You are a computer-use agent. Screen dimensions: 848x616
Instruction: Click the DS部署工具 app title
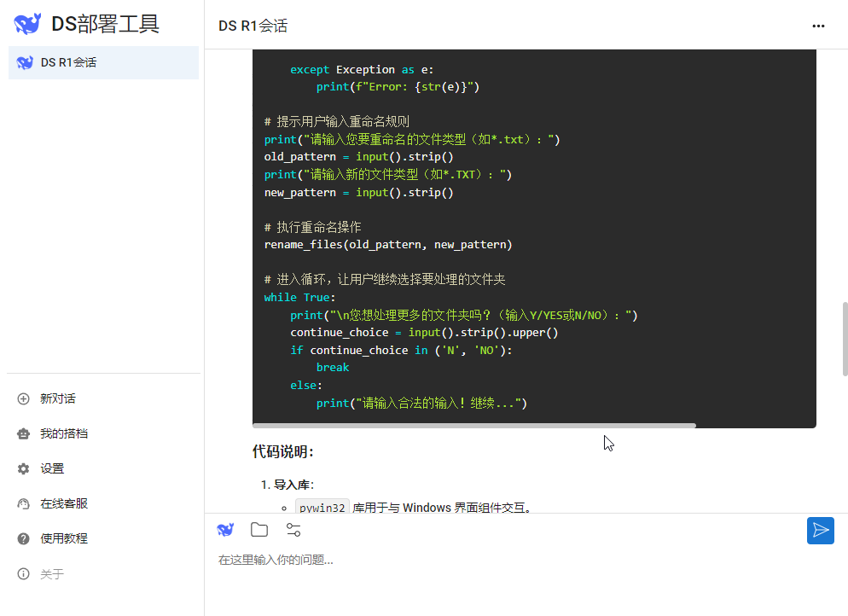[x=105, y=24]
